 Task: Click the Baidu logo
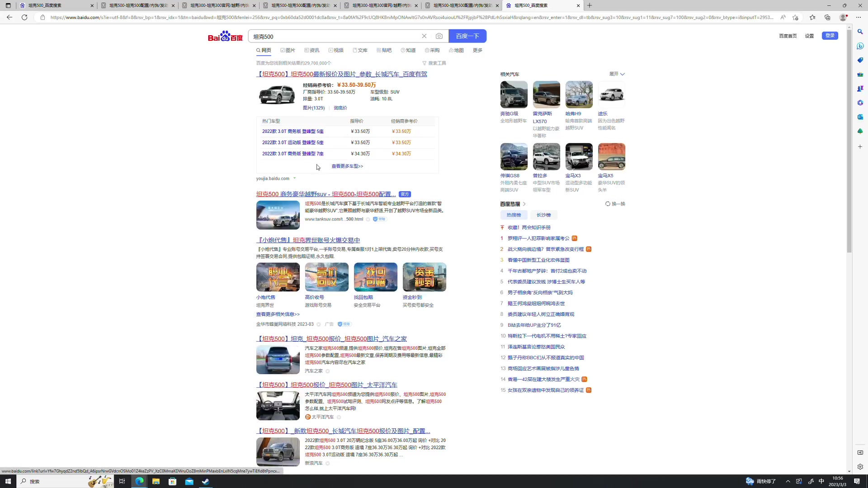225,36
